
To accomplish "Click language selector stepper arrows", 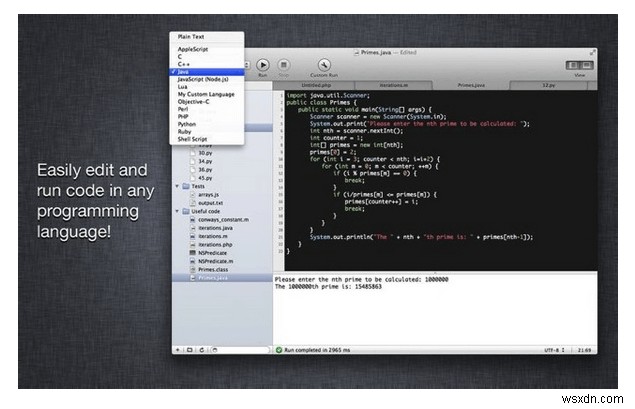I will tap(247, 65).
